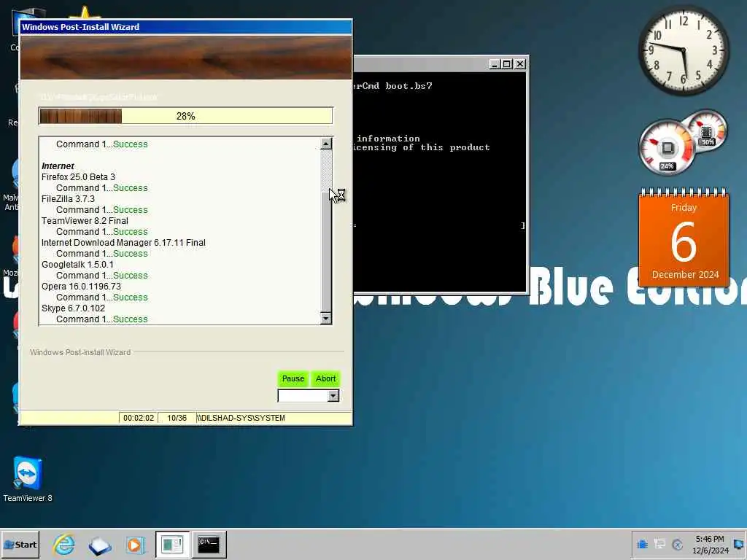The image size is (747, 560).
Task: Switch to command prompt taskbar button
Action: [x=209, y=544]
